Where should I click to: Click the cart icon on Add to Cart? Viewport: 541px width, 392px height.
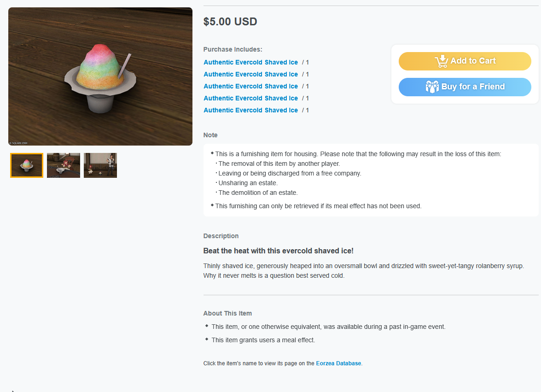pyautogui.click(x=441, y=61)
